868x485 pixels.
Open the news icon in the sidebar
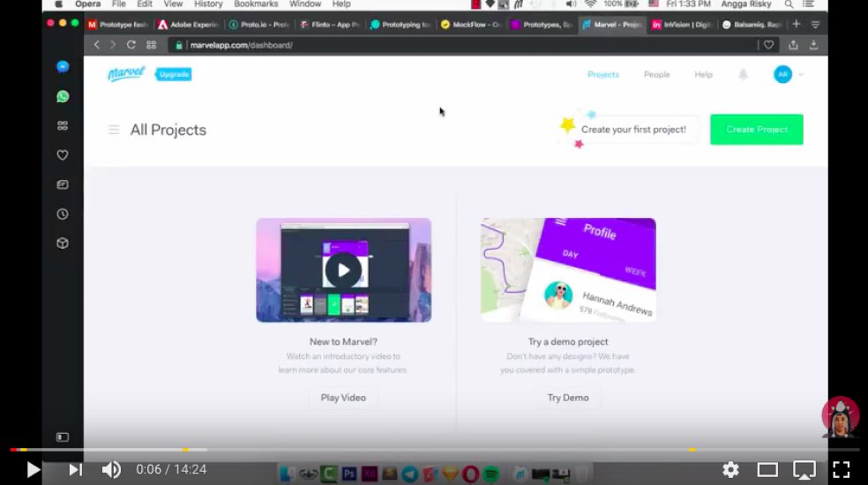tap(63, 184)
